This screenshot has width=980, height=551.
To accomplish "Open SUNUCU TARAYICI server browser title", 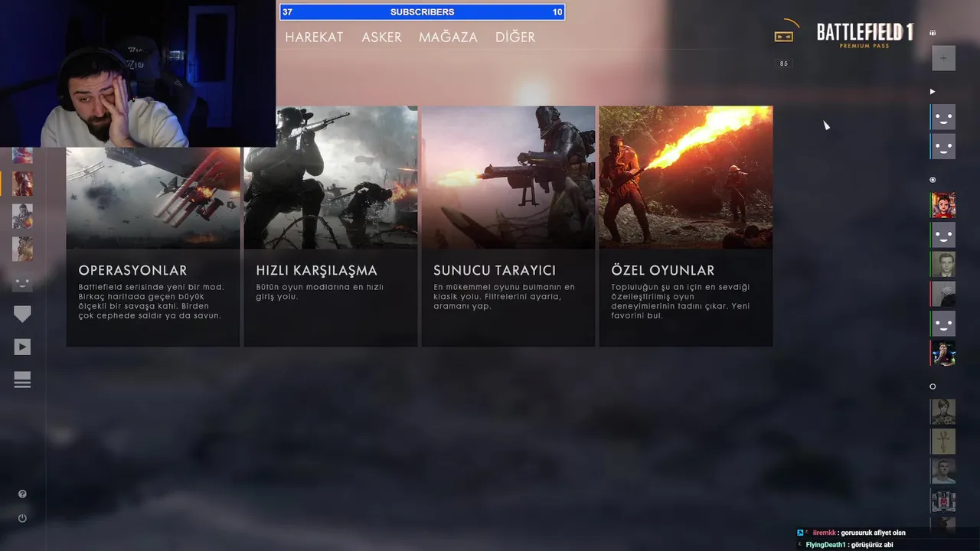I will (495, 270).
